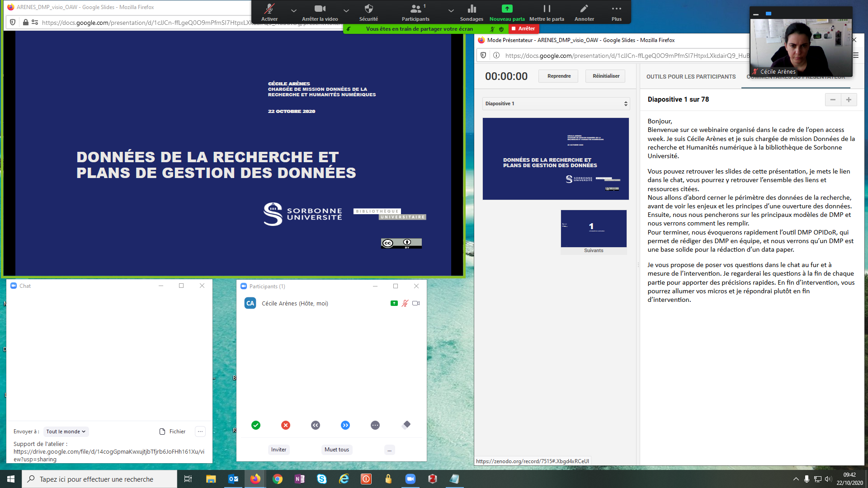
Task: Open video options chevron beside Arrêter la vidéo
Action: (346, 10)
